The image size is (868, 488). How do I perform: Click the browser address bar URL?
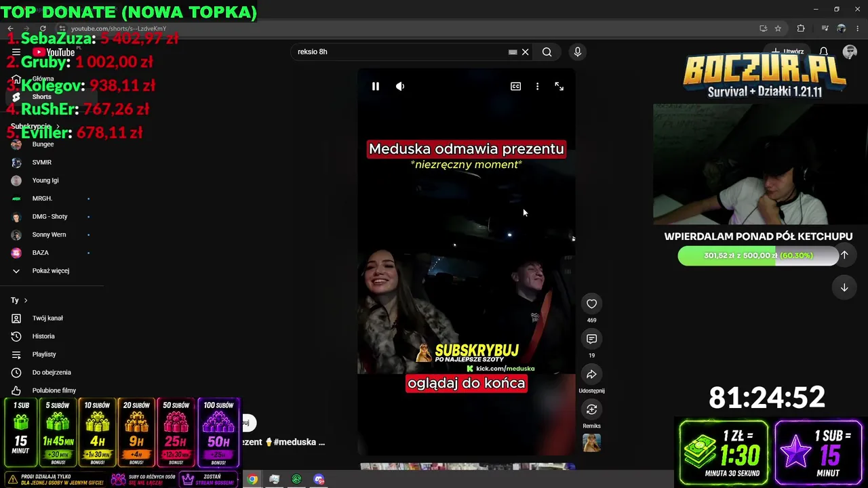[119, 28]
